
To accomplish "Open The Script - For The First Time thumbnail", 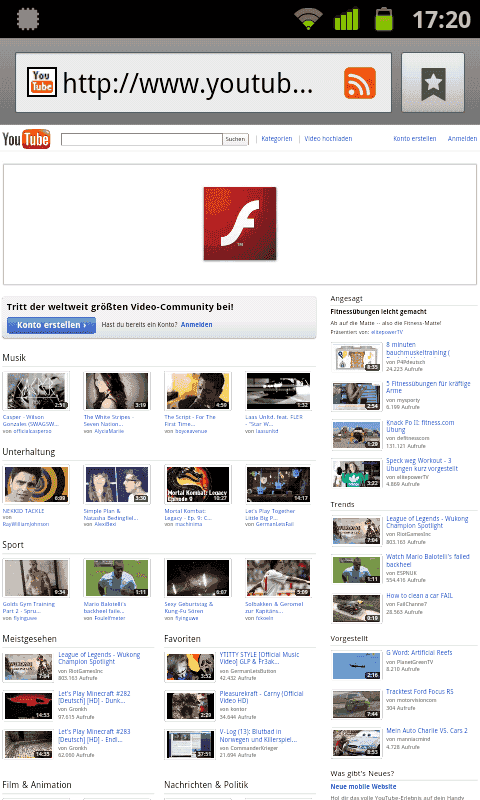I will (x=198, y=391).
